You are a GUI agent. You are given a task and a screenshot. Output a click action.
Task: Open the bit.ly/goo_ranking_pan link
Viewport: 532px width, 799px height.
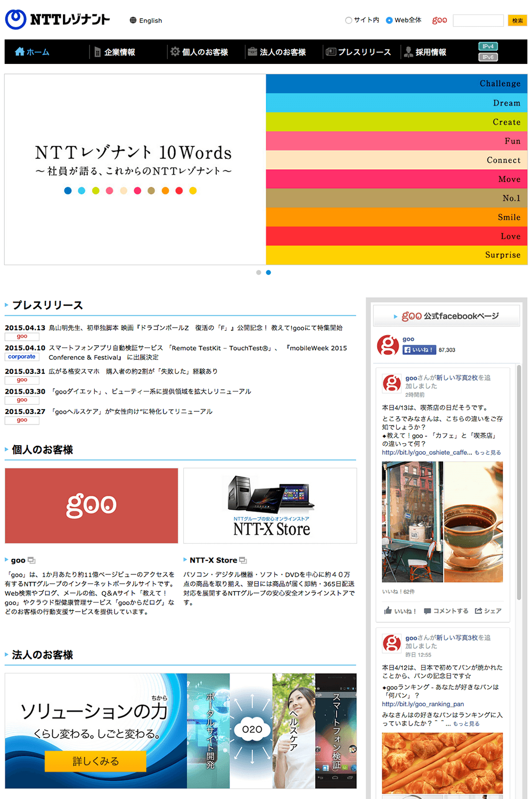pos(423,704)
